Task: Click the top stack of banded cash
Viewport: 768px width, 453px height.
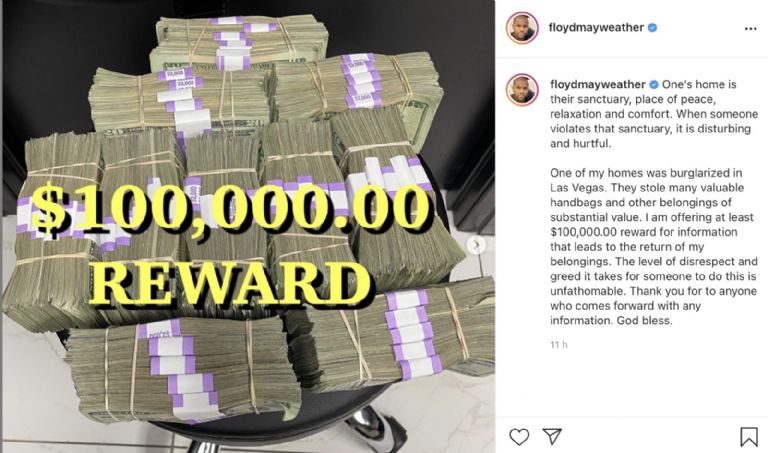Action: coord(240,43)
